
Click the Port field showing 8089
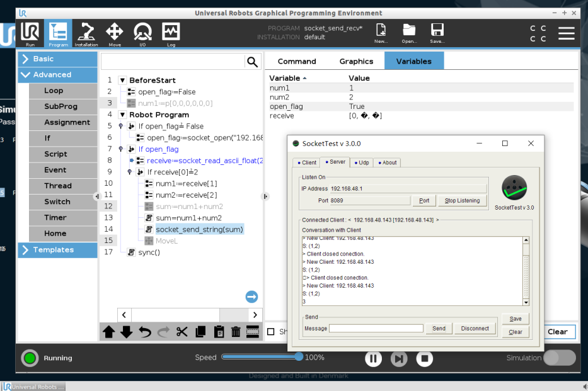pyautogui.click(x=370, y=201)
